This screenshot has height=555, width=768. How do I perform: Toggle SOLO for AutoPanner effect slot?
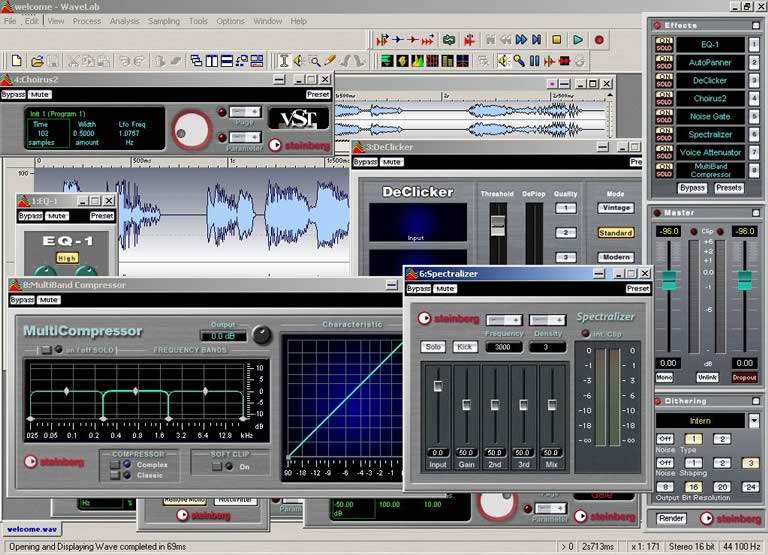(664, 66)
